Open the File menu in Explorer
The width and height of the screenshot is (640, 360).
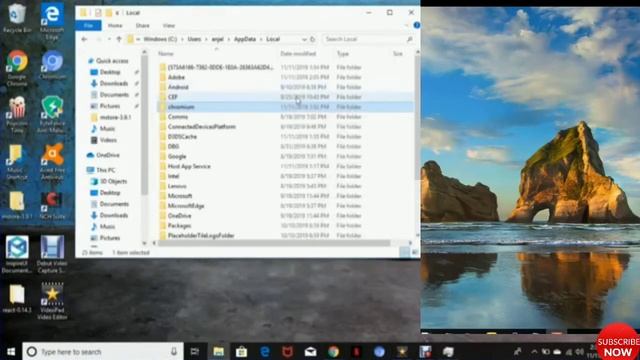coord(88,25)
